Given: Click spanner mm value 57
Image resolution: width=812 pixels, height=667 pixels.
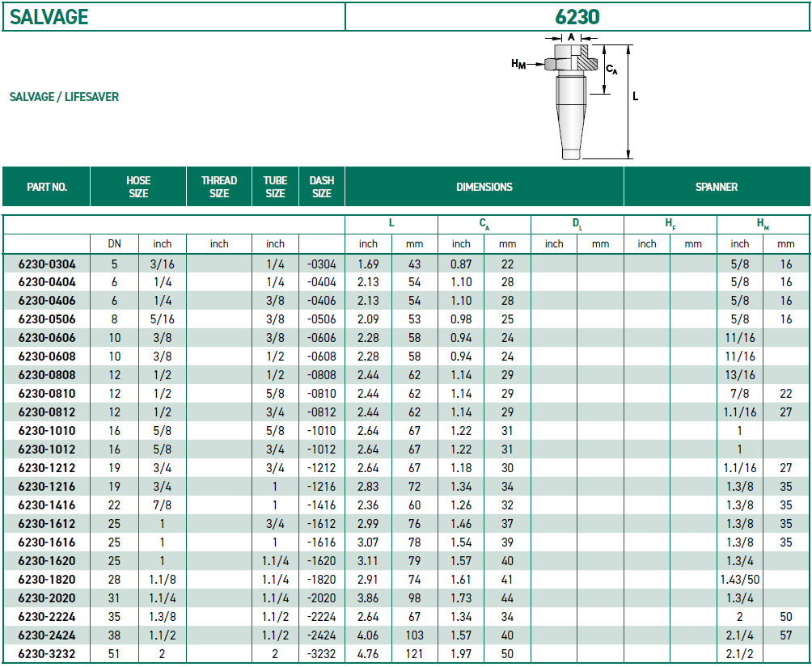Looking at the screenshot, I should coord(786,635).
